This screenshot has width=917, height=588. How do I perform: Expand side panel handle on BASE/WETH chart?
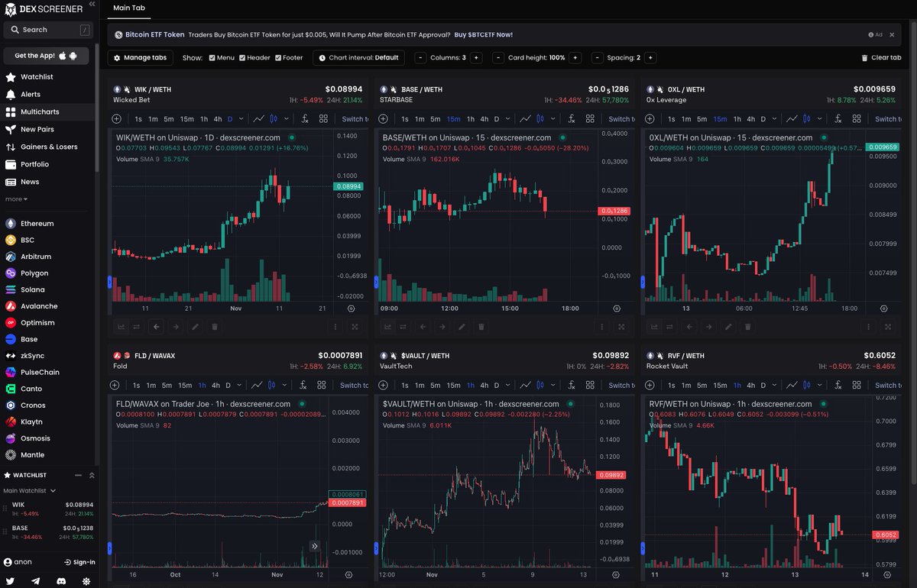376,282
